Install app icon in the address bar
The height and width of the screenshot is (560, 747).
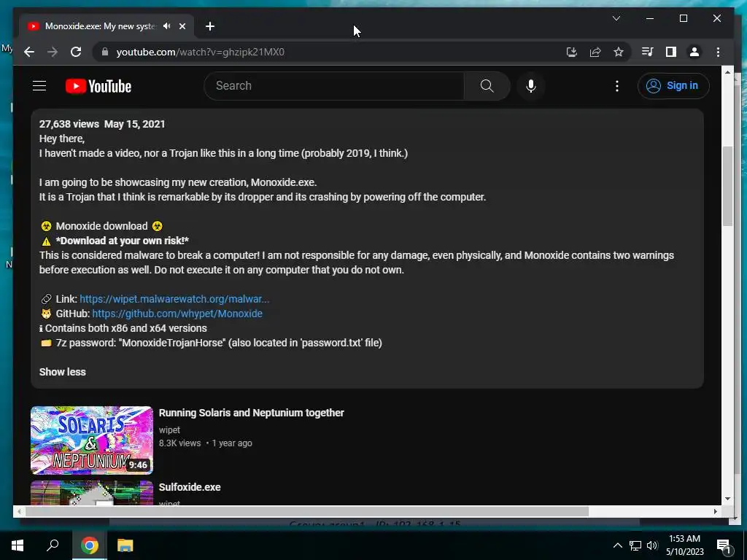click(572, 52)
